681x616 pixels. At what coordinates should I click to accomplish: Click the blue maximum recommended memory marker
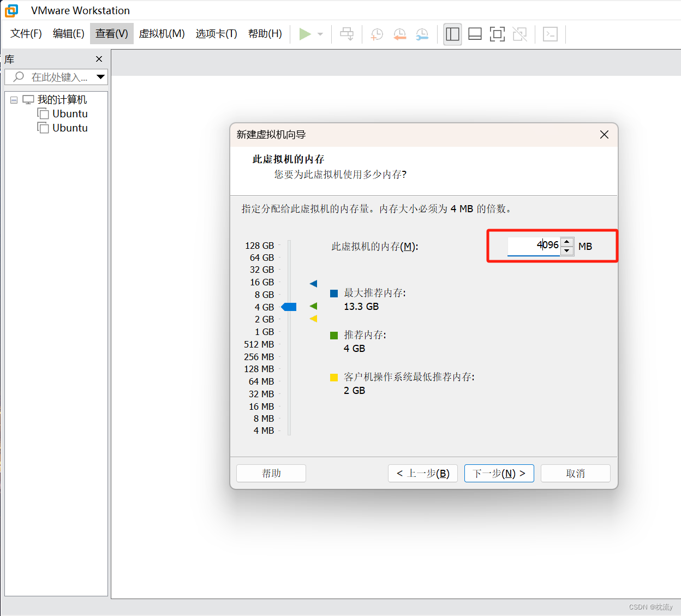click(x=313, y=283)
